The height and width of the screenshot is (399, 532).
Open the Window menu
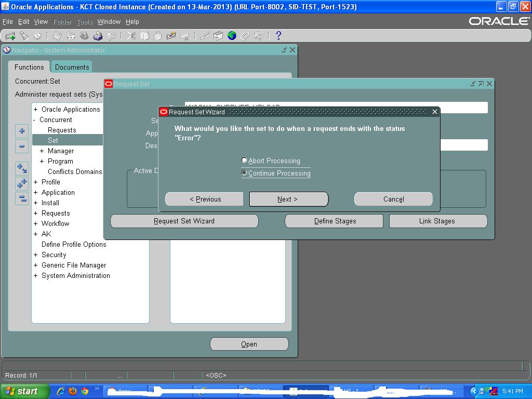109,22
